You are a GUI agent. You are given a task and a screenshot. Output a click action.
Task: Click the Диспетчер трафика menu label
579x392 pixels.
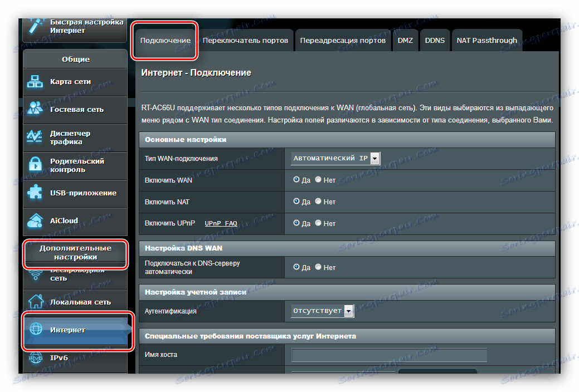click(x=70, y=138)
